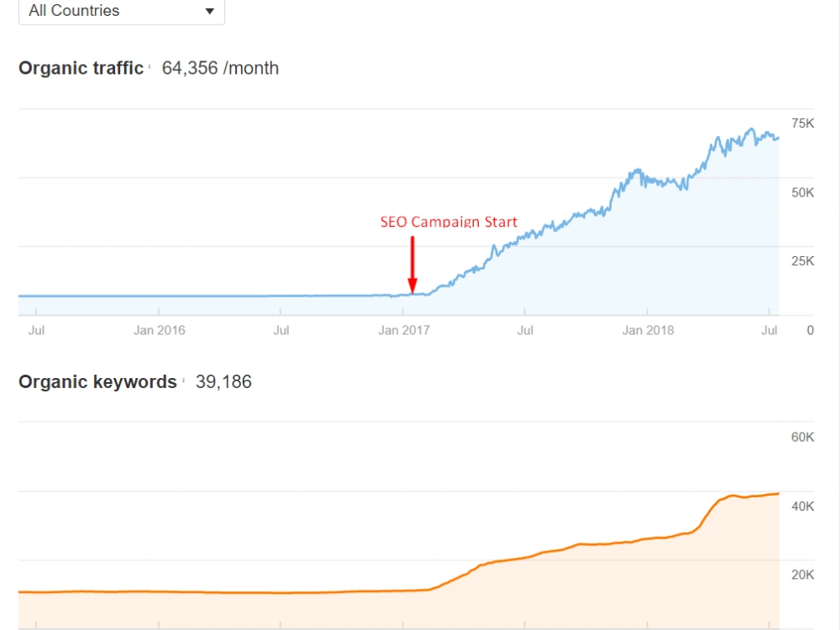Click the 40K keywords axis label
Viewport: 840px width, 630px height.
click(802, 507)
